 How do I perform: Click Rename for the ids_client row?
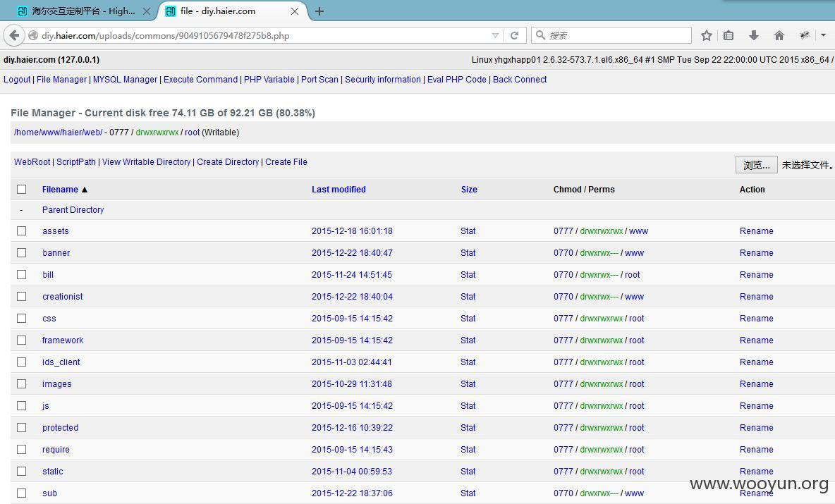756,362
